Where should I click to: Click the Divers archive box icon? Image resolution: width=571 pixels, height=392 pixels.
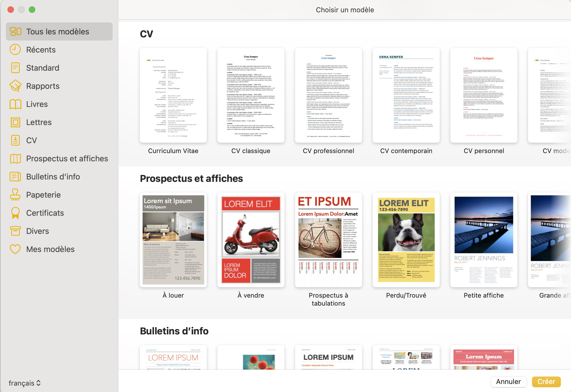pyautogui.click(x=15, y=231)
